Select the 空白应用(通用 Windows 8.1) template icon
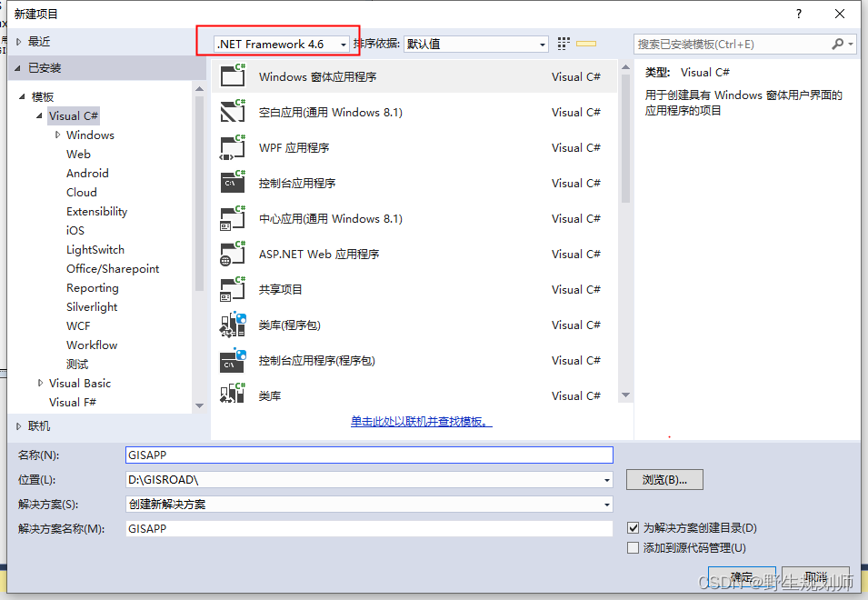868x600 pixels. [231, 112]
